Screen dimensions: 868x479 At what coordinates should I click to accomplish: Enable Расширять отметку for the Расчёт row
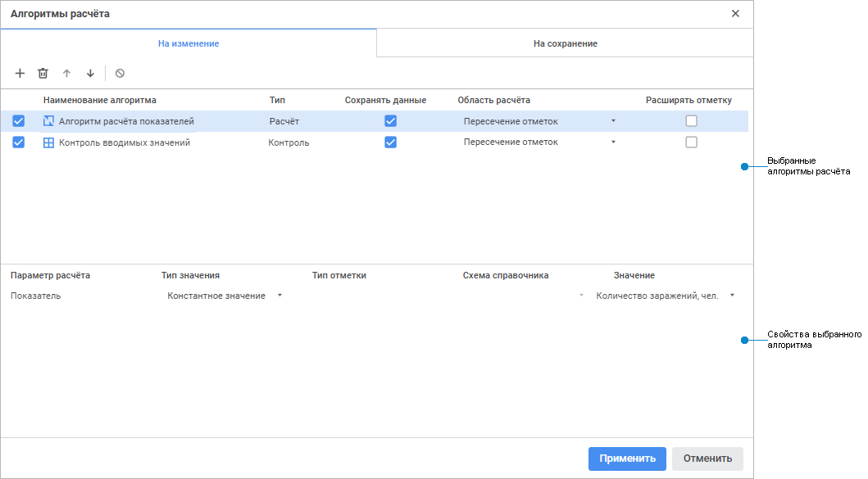pos(692,121)
